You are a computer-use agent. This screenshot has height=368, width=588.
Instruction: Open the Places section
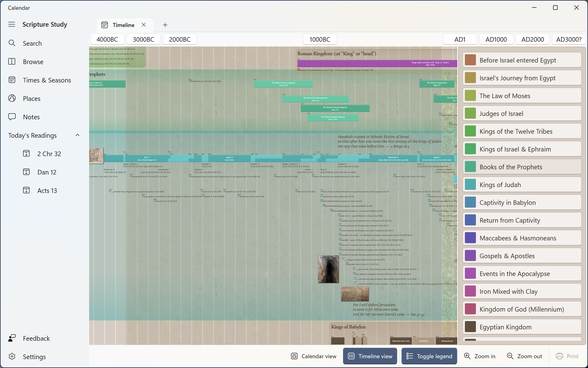click(x=32, y=98)
